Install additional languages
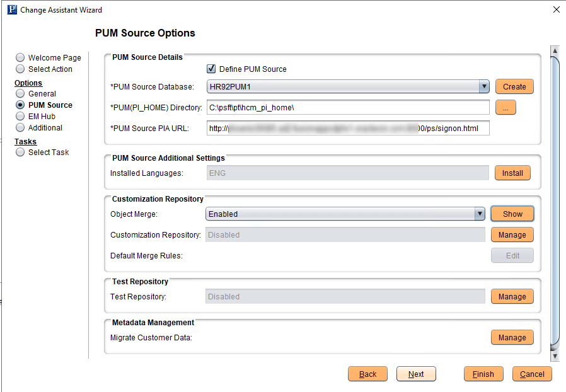 click(512, 173)
